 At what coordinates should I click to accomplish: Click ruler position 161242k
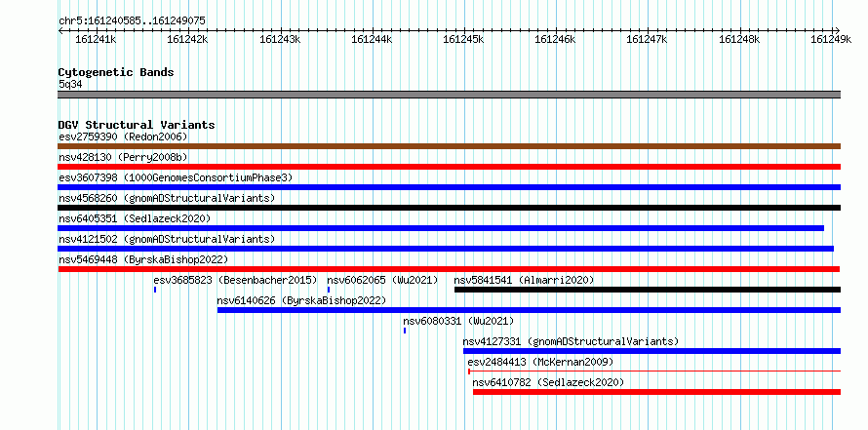187,39
